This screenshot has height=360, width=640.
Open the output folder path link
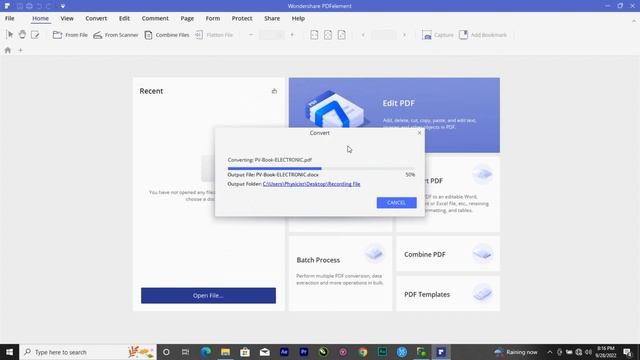311,184
